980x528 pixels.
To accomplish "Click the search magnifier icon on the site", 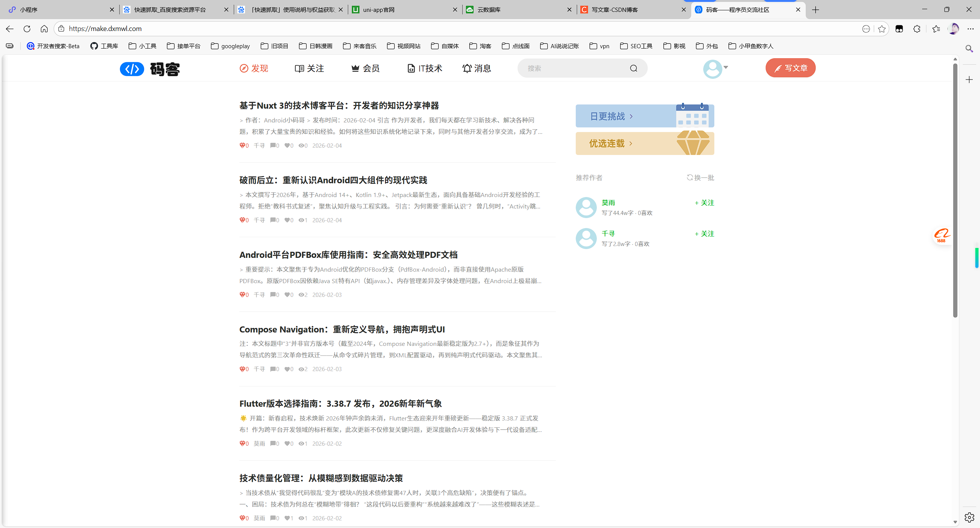I will 633,68.
